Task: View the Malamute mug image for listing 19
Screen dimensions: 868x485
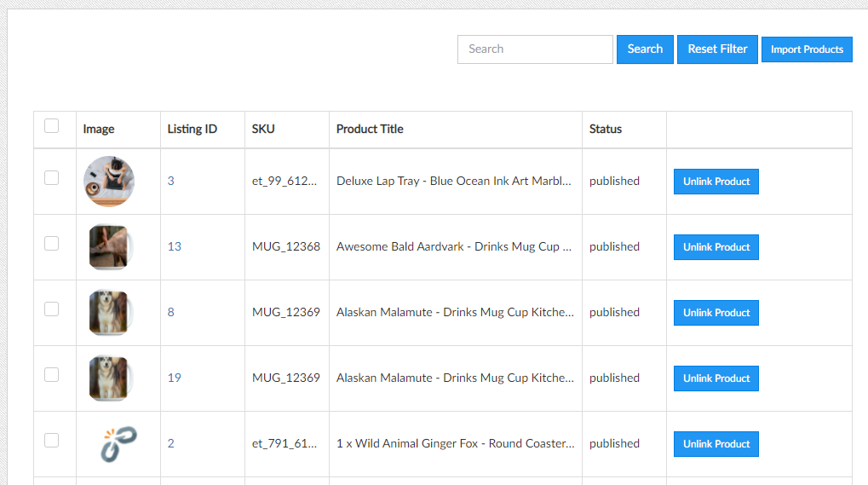Action: [110, 378]
